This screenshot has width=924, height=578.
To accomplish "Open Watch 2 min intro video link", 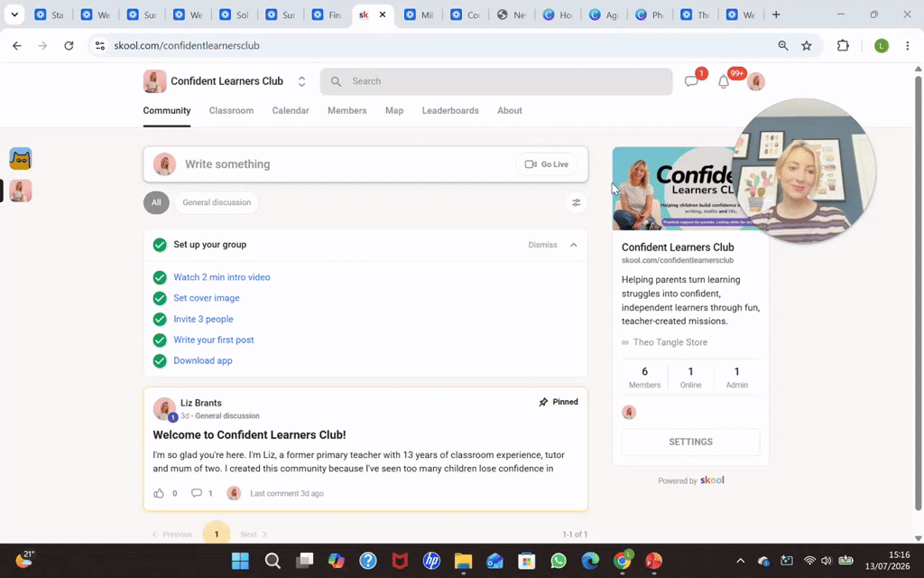I will [x=222, y=277].
